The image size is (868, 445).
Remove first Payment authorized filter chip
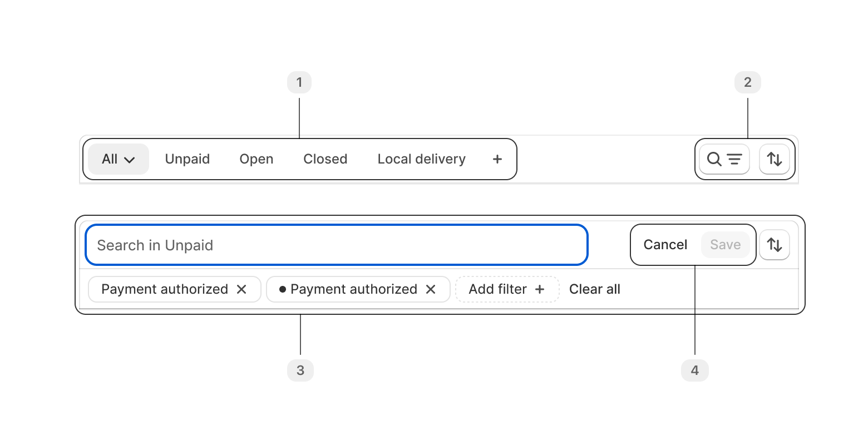click(x=241, y=289)
